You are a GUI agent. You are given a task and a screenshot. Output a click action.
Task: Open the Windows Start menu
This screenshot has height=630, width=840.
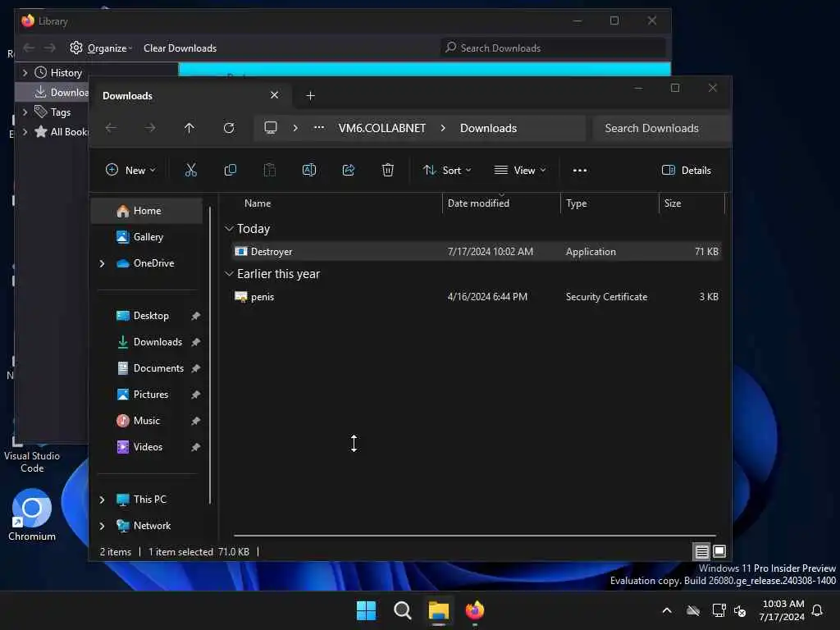tap(367, 610)
